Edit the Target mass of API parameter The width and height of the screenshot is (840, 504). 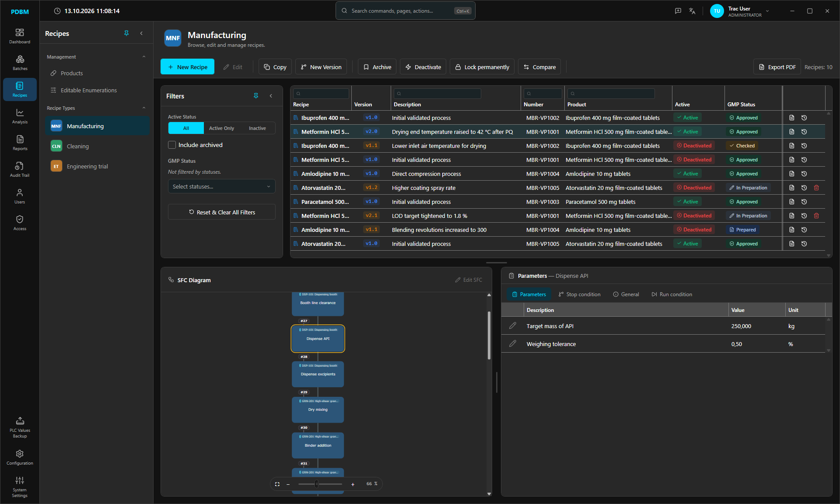[x=513, y=326]
